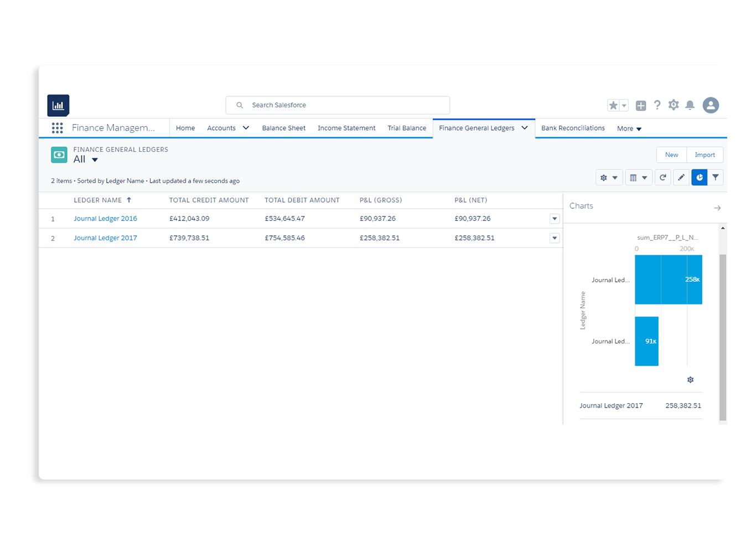The image size is (756, 536).
Task: Open the Notifications bell
Action: pyautogui.click(x=690, y=105)
